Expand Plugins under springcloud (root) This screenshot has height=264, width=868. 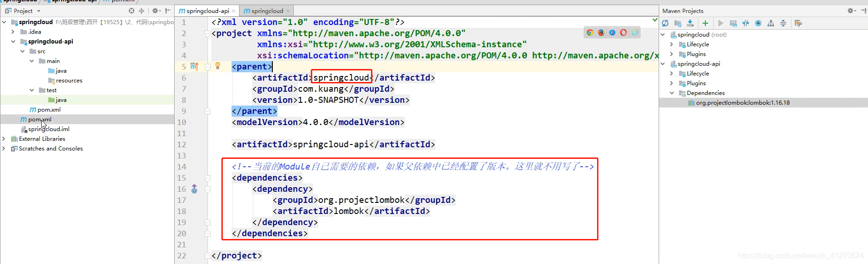point(672,54)
